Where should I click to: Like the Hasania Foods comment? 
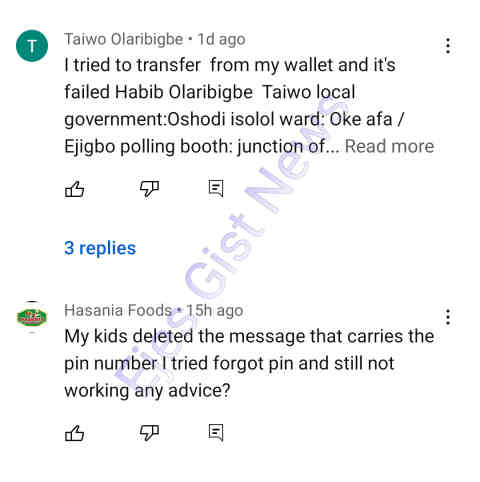(x=74, y=433)
